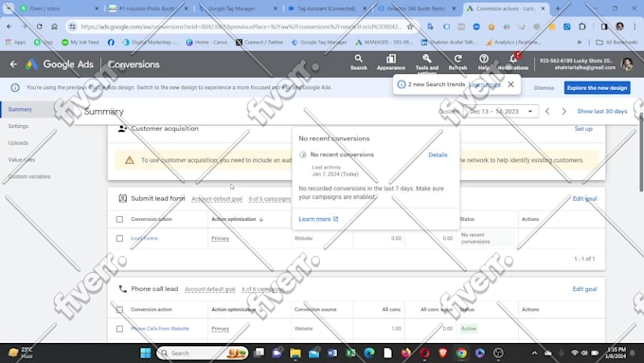The height and width of the screenshot is (363, 644).
Task: Sort by Action optimization column arrow
Action: tap(261, 219)
